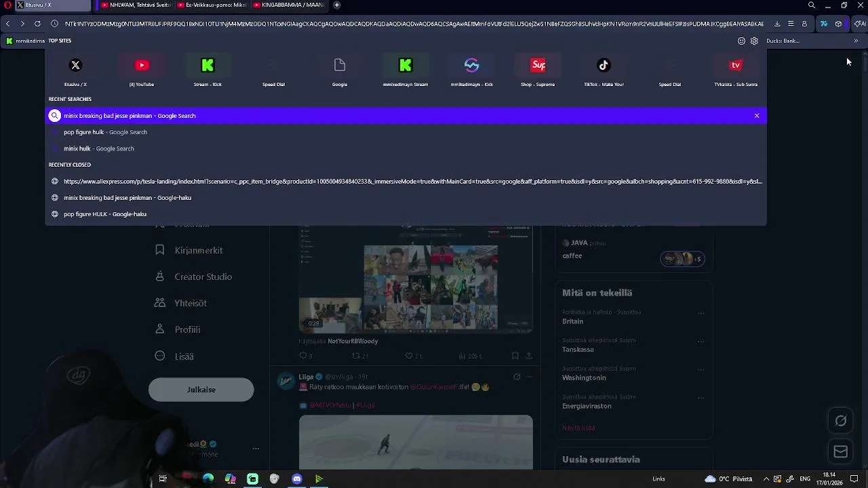Click the Näytä lisää link under trends
The image size is (868, 488).
[578, 428]
